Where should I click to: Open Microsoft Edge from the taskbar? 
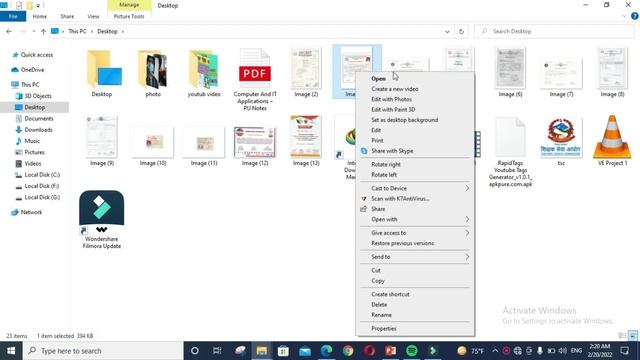click(326, 351)
